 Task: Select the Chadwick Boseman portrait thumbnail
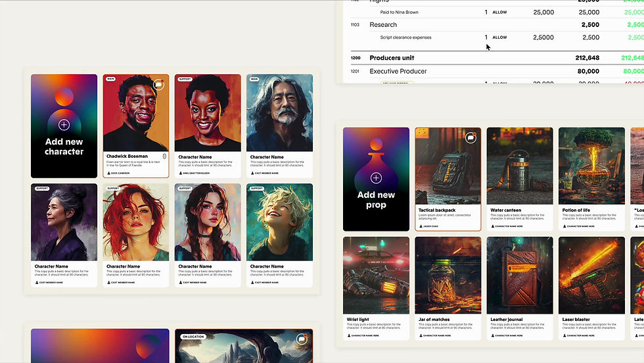point(136,112)
